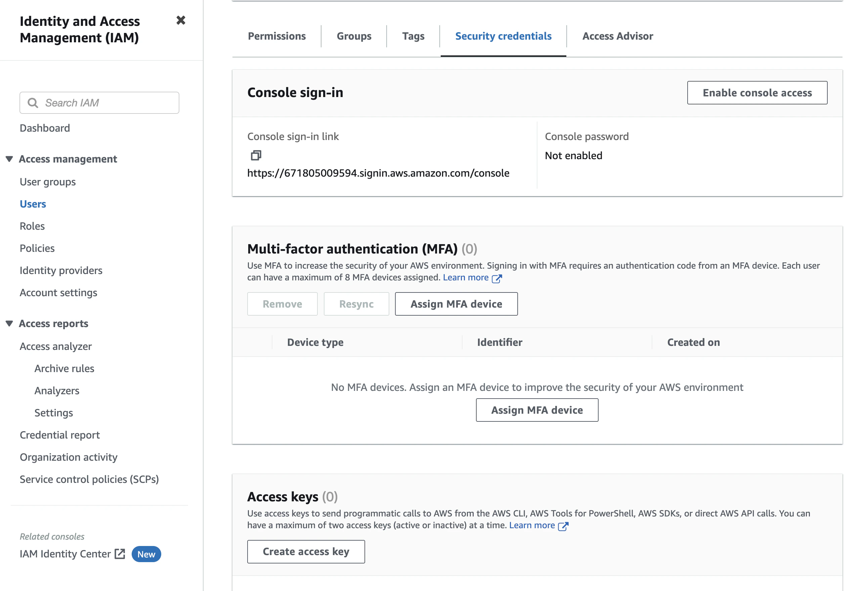The image size is (868, 591).
Task: Close the IAM navigation sidebar with the X
Action: coord(181,20)
